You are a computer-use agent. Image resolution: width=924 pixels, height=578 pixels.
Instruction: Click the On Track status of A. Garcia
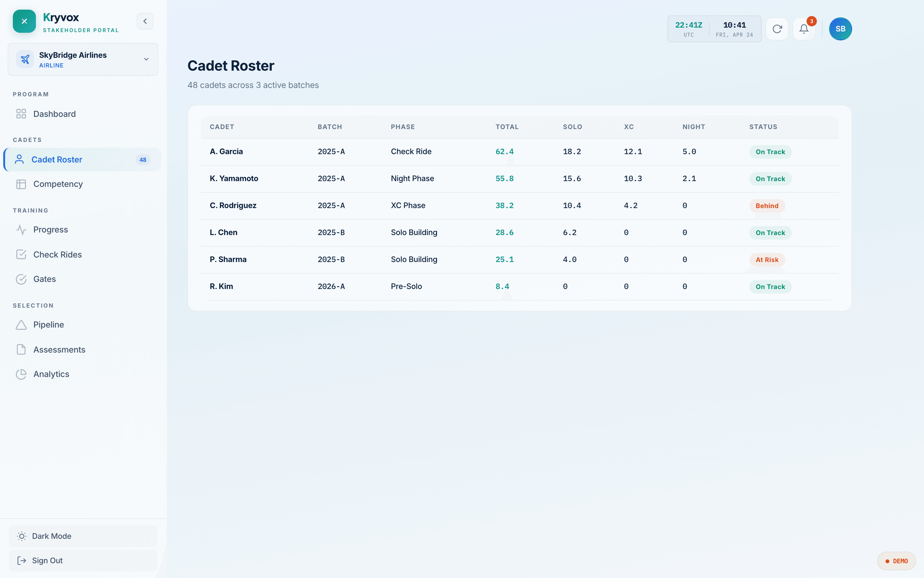coord(771,152)
